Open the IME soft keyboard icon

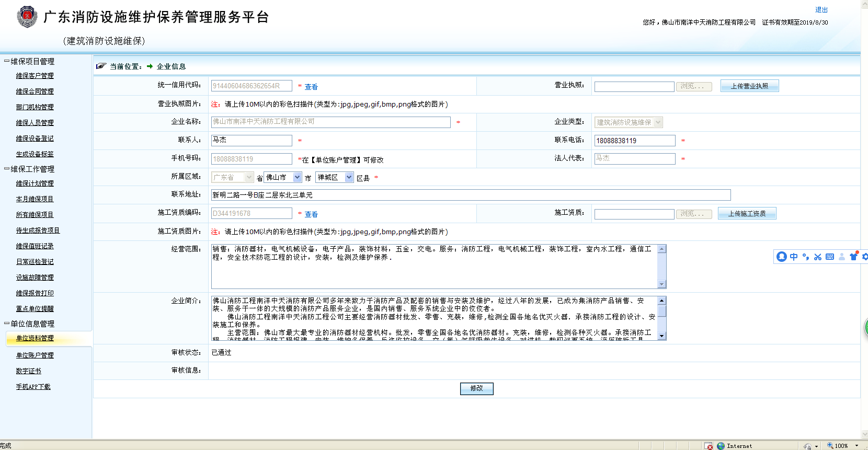[830, 257]
